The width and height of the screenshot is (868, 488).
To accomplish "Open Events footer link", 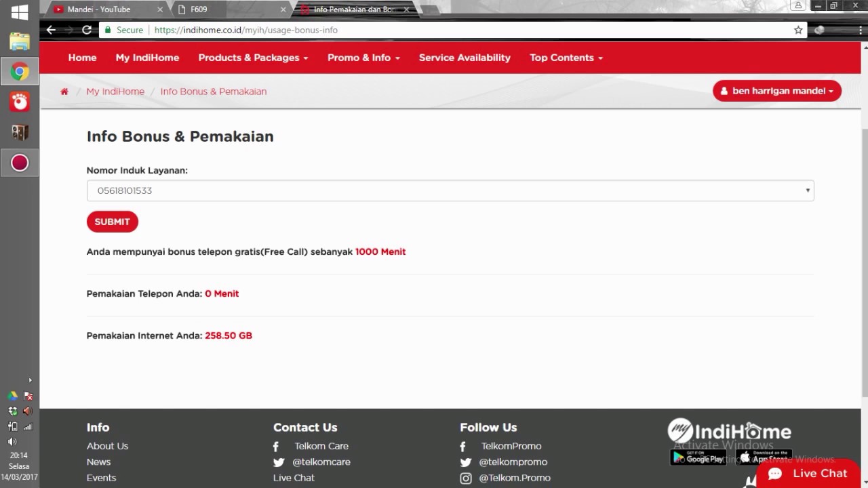I will [101, 478].
